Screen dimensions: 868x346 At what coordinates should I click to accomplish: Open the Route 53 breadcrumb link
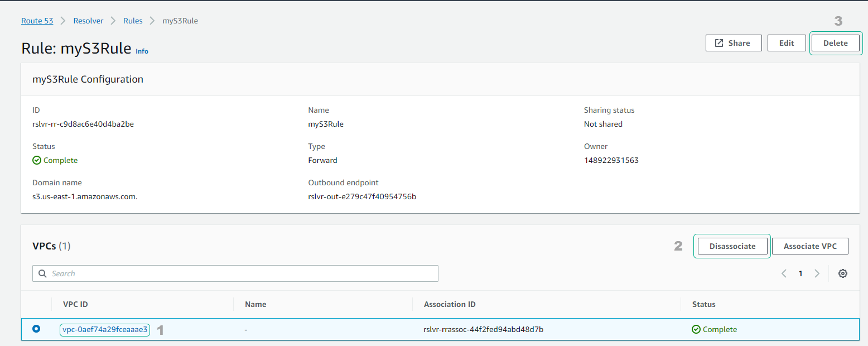(x=37, y=21)
